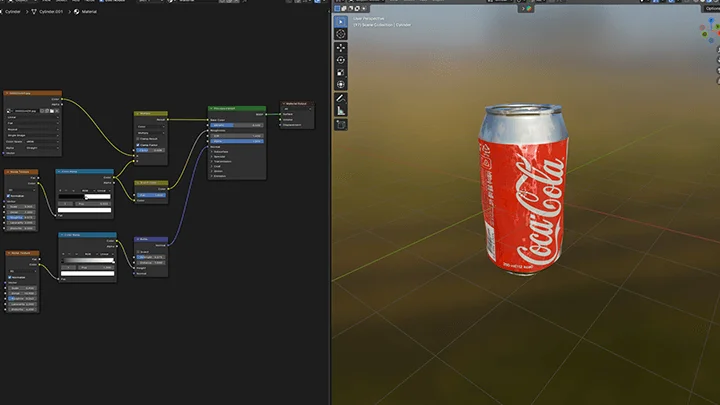
Task: Pick the Scale tool in viewport toolbar
Action: pos(340,72)
